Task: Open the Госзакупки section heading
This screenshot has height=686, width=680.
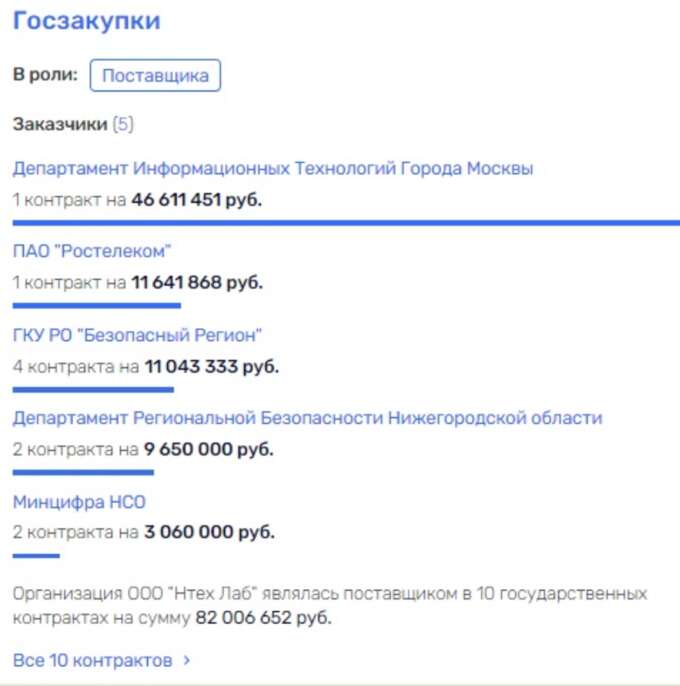Action: [86, 21]
